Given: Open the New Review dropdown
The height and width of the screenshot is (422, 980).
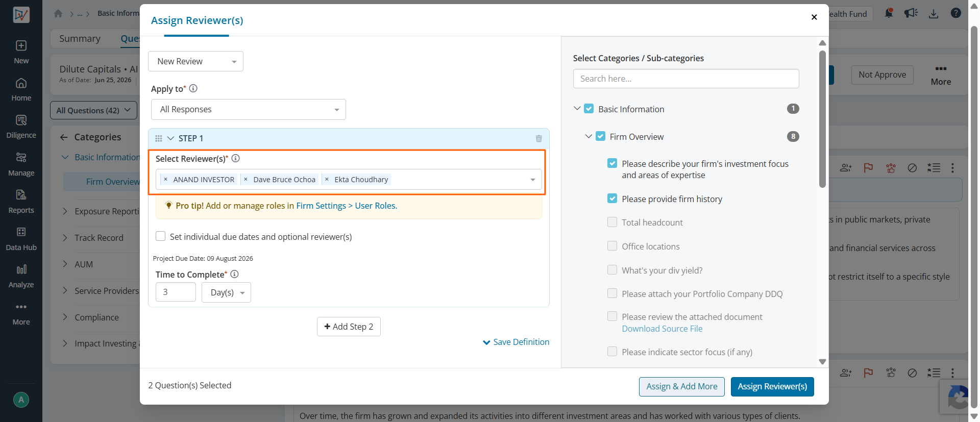Looking at the screenshot, I should [x=195, y=61].
